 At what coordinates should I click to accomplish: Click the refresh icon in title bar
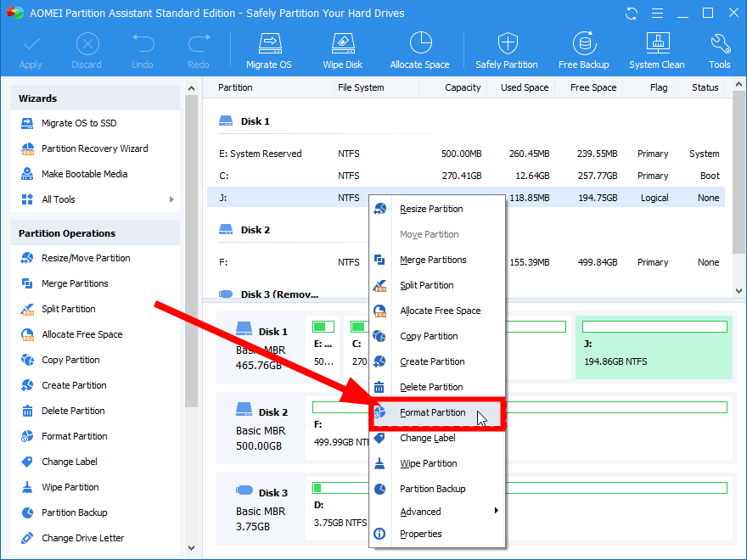(x=632, y=14)
